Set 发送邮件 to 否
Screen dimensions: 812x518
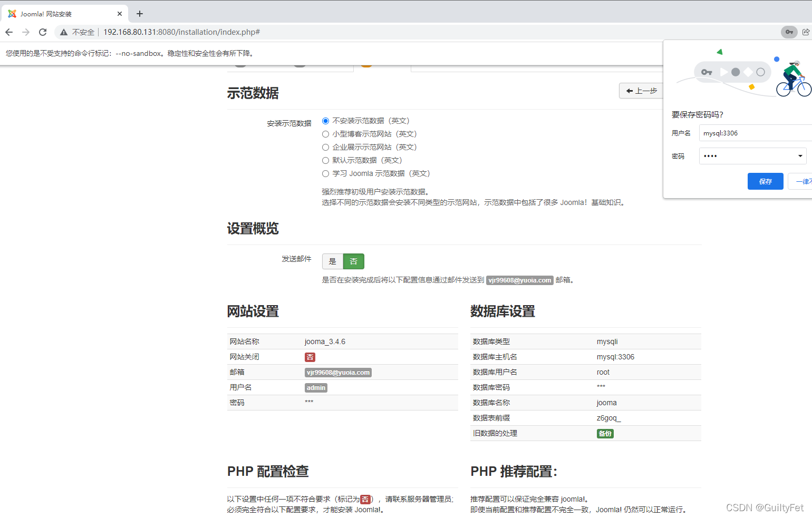point(354,261)
